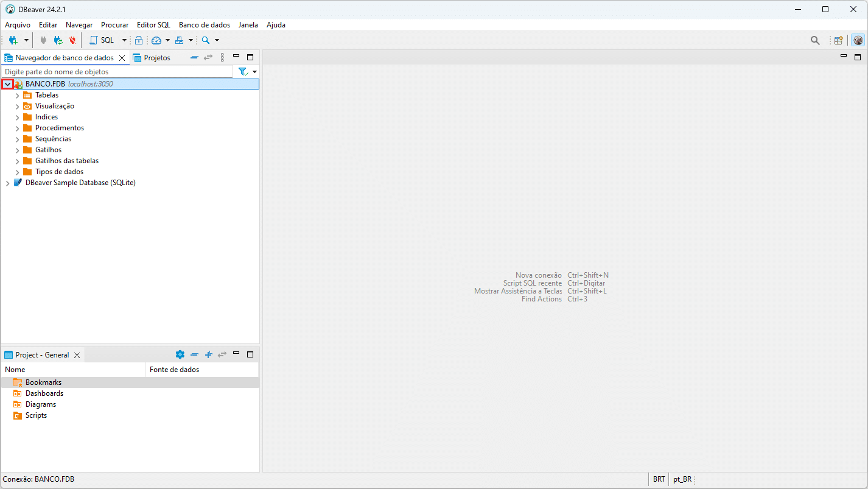Click the DBeaver perspective icon at far right
The height and width of the screenshot is (489, 868).
[x=858, y=40]
